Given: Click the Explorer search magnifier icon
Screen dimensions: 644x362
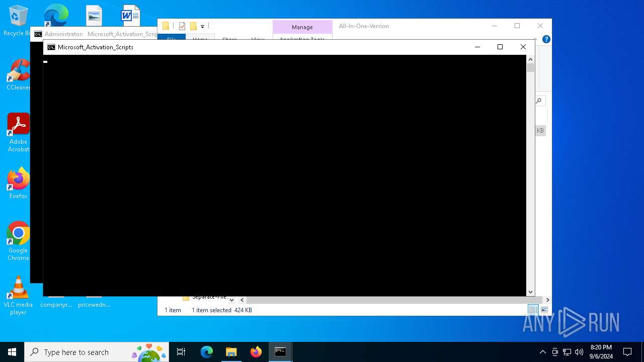Looking at the screenshot, I should [x=539, y=101].
